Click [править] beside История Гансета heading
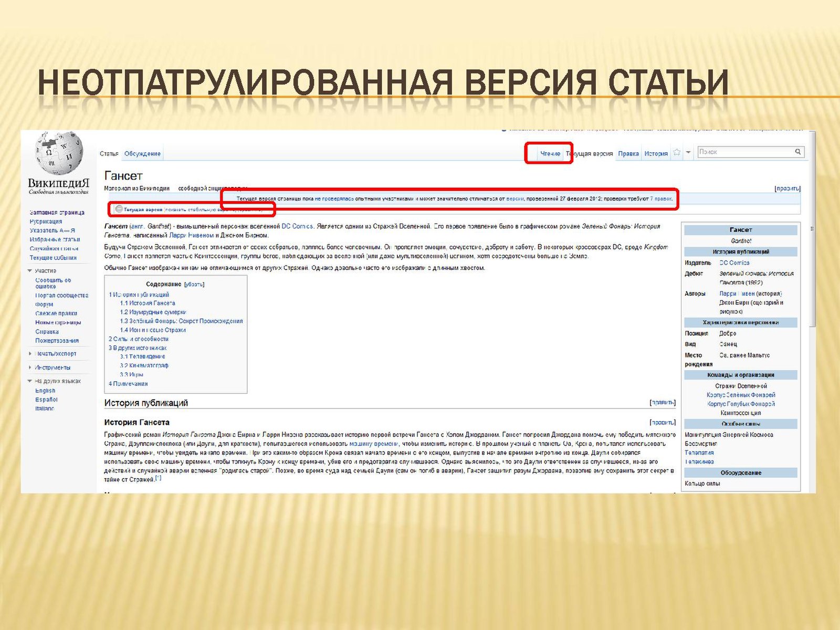This screenshot has width=840, height=630. click(663, 422)
